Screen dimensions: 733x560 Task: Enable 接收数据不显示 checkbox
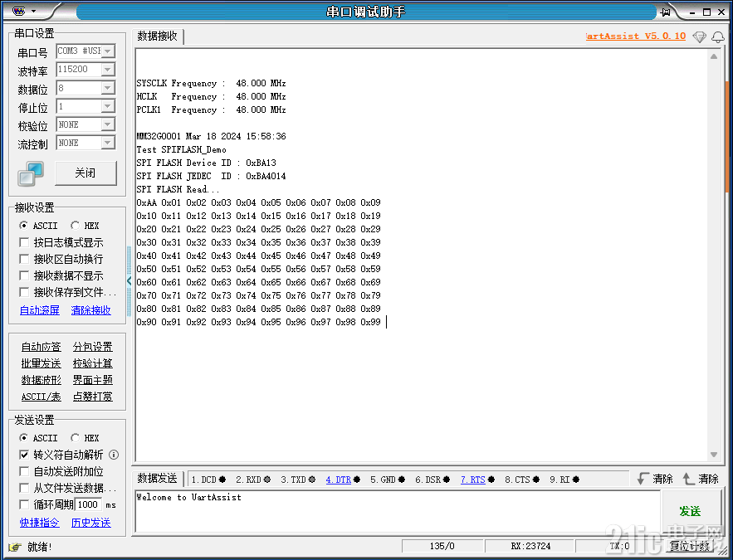[24, 275]
